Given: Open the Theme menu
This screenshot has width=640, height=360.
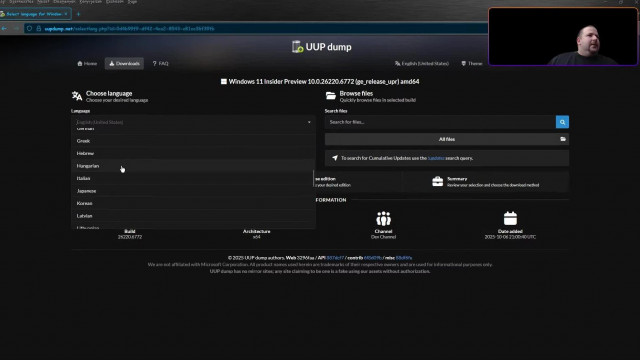Looking at the screenshot, I should (471, 63).
